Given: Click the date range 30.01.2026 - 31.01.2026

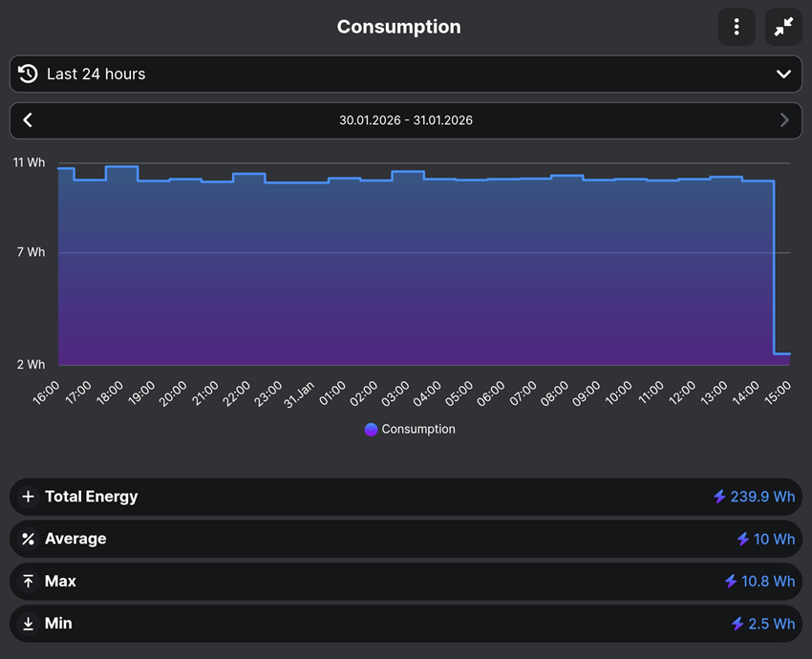Looking at the screenshot, I should tap(406, 120).
